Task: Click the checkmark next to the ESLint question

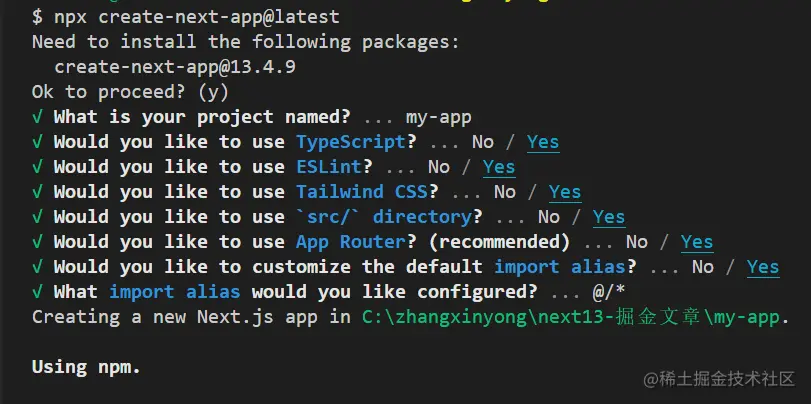Action: [37, 167]
